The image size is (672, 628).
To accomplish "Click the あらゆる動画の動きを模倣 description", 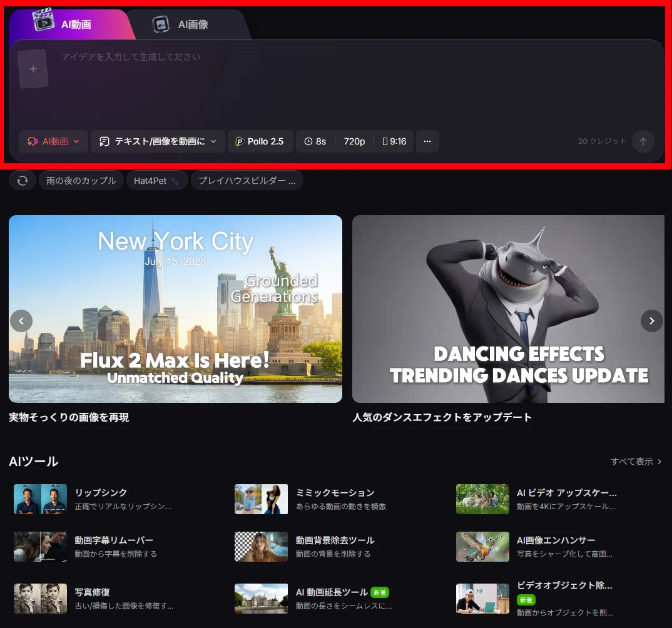I will pyautogui.click(x=341, y=507).
